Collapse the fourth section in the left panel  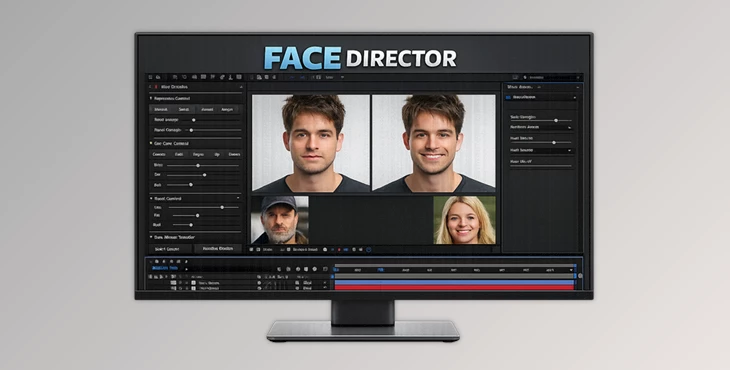pos(151,237)
